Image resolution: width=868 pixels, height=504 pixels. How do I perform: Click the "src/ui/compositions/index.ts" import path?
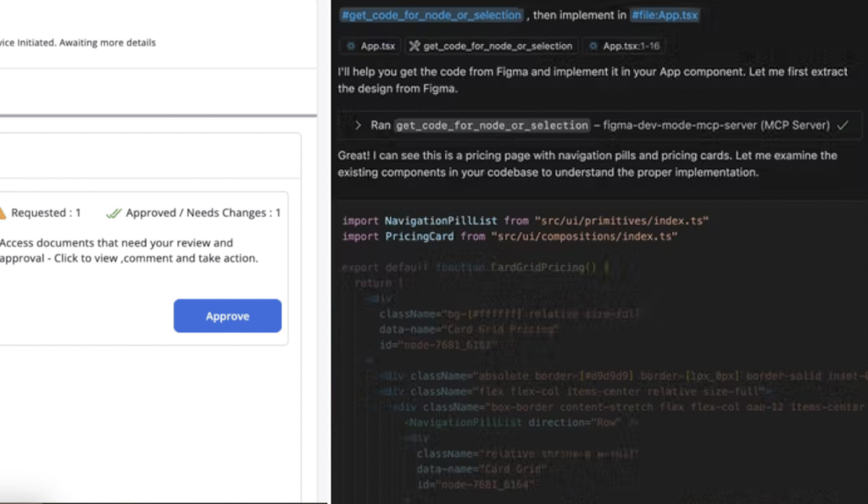click(584, 236)
